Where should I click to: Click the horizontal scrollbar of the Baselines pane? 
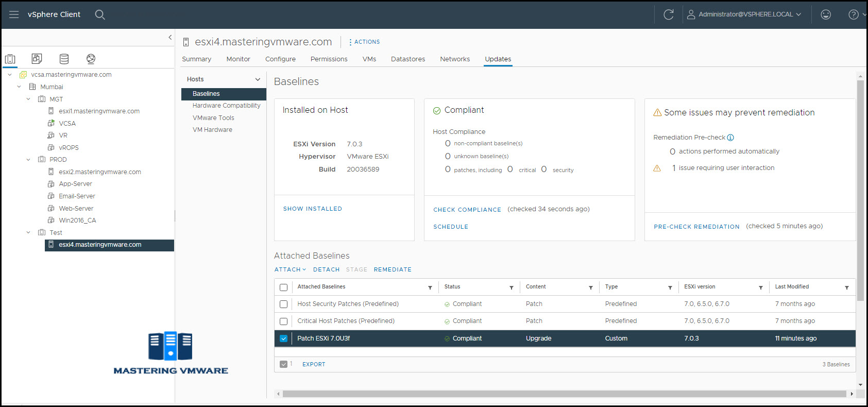565,394
